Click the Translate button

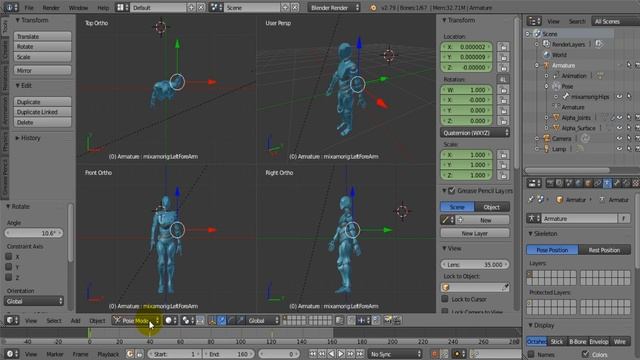click(x=42, y=36)
